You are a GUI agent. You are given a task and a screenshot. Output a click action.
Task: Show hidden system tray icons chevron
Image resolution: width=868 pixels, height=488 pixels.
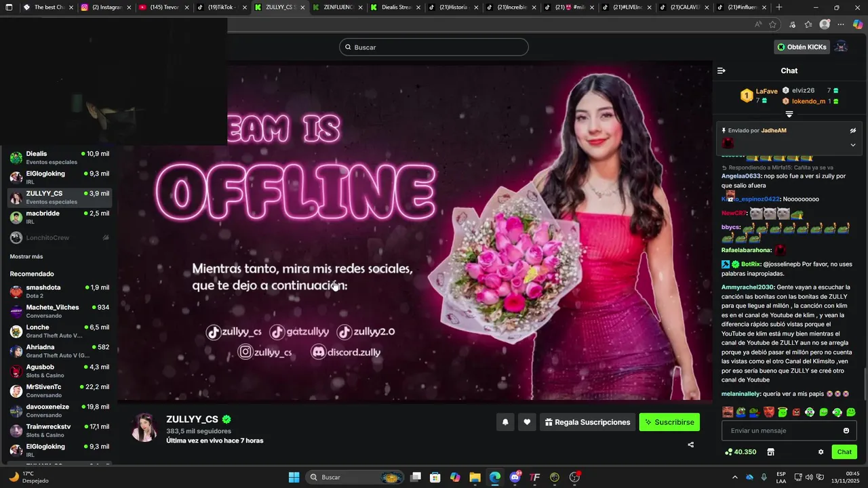tap(734, 477)
